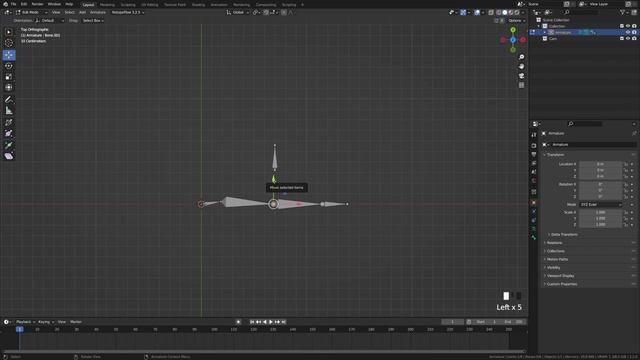
Task: Play the animation in timeline
Action: coord(271,322)
